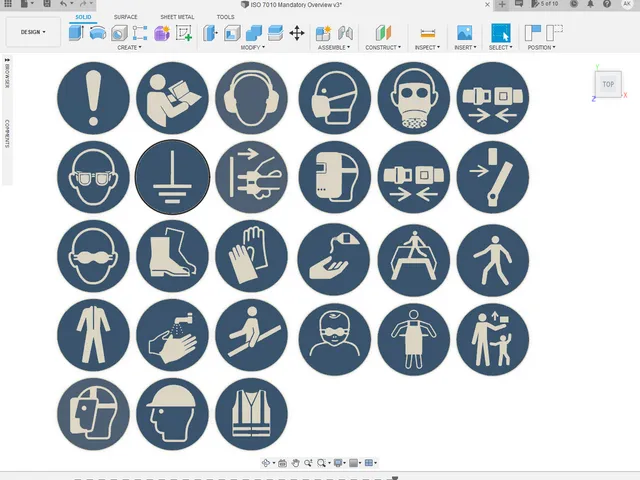640x480 pixels.
Task: Choose the Rectangular Pattern tool
Action: (x=140, y=33)
